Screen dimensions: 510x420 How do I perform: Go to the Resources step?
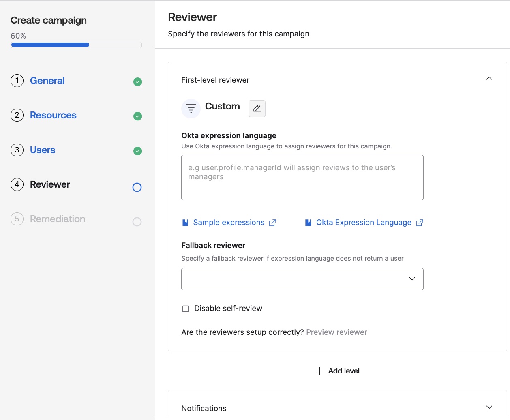53,115
